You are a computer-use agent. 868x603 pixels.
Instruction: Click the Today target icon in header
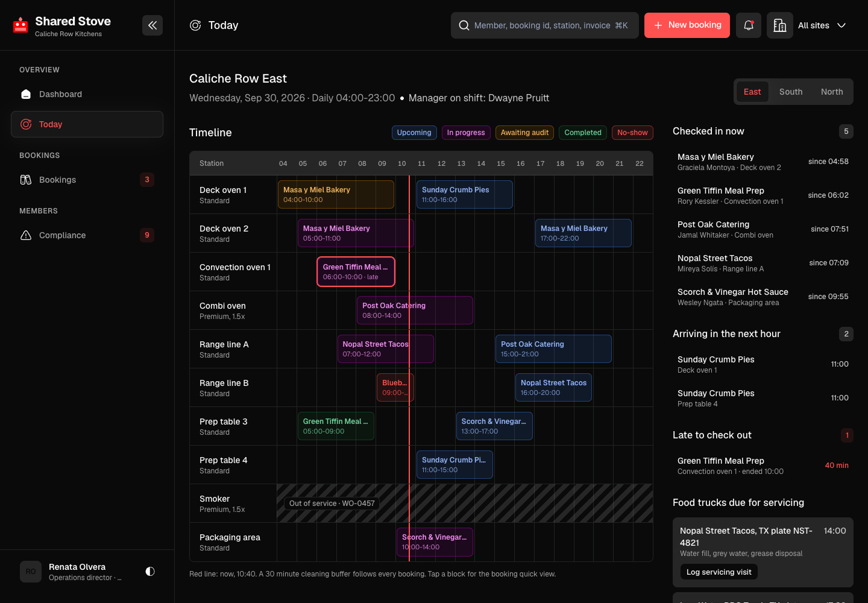tap(195, 25)
